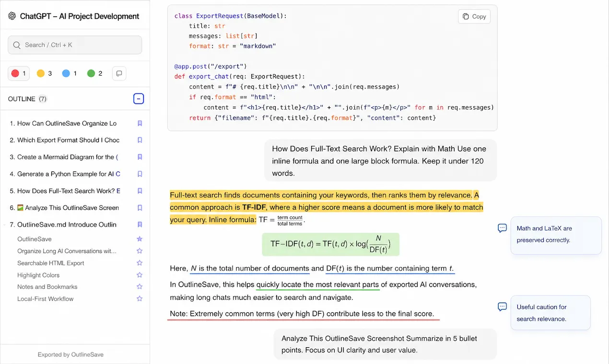Toggle the bookmark for outline item 1

tap(140, 124)
